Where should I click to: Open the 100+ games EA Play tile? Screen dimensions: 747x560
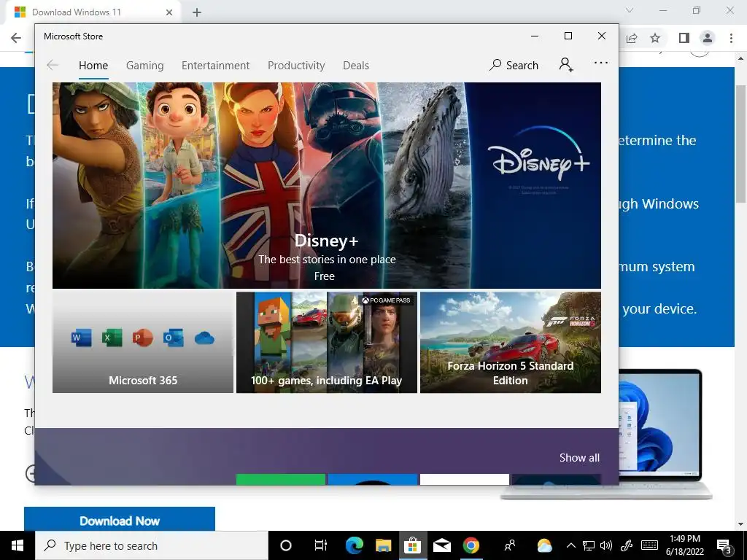[x=327, y=343]
